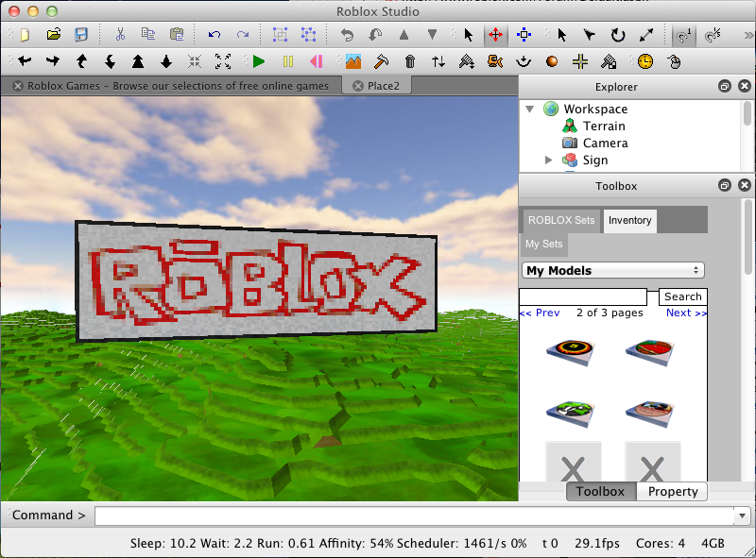Select the green terrain model thumbnail
Screen dimensions: 756x558
[571, 413]
